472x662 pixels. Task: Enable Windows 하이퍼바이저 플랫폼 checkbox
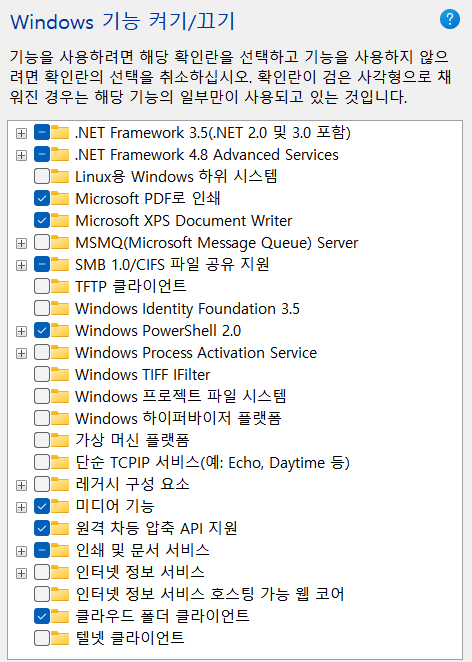click(42, 418)
